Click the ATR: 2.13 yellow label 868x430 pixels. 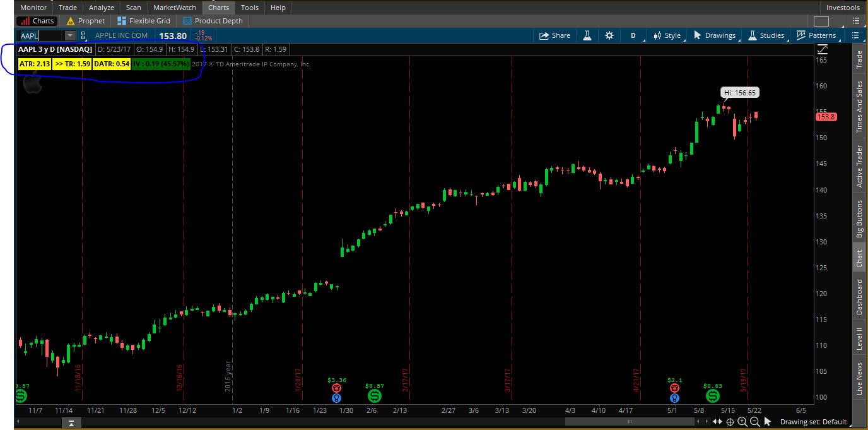[x=35, y=64]
